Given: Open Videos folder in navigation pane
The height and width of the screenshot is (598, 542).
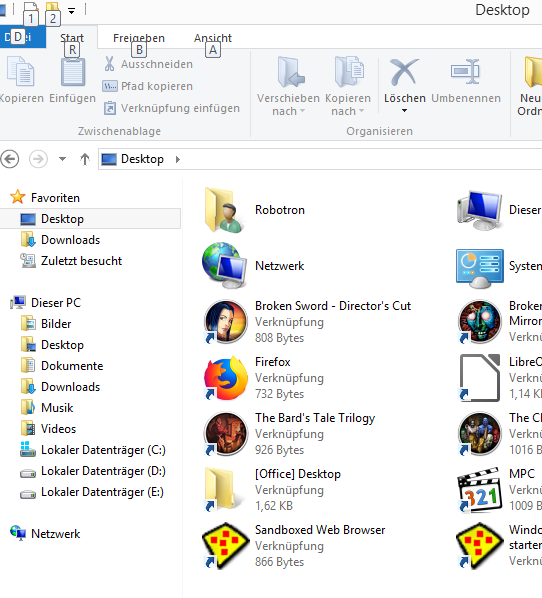Looking at the screenshot, I should tap(58, 428).
